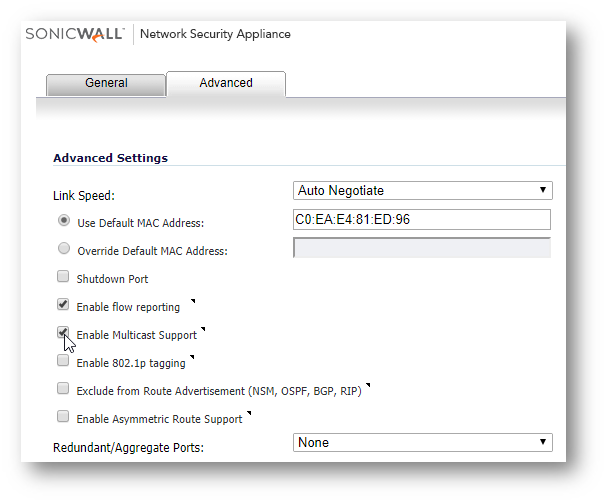
Task: Choose Override Default MAC Address option
Action: coord(64,249)
